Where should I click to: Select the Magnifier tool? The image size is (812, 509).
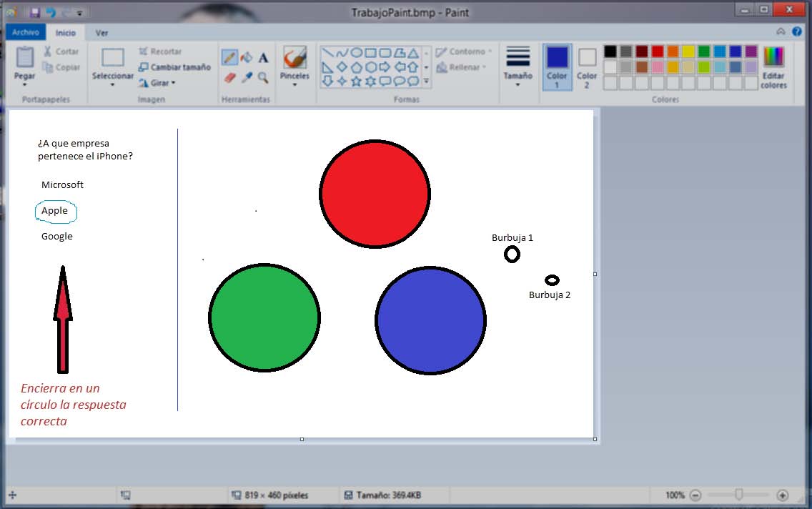(263, 76)
